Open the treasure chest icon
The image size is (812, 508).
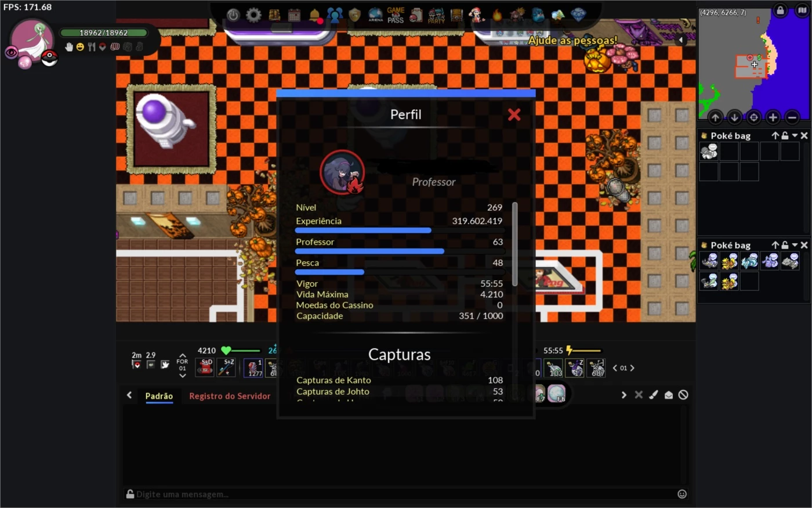(x=456, y=15)
